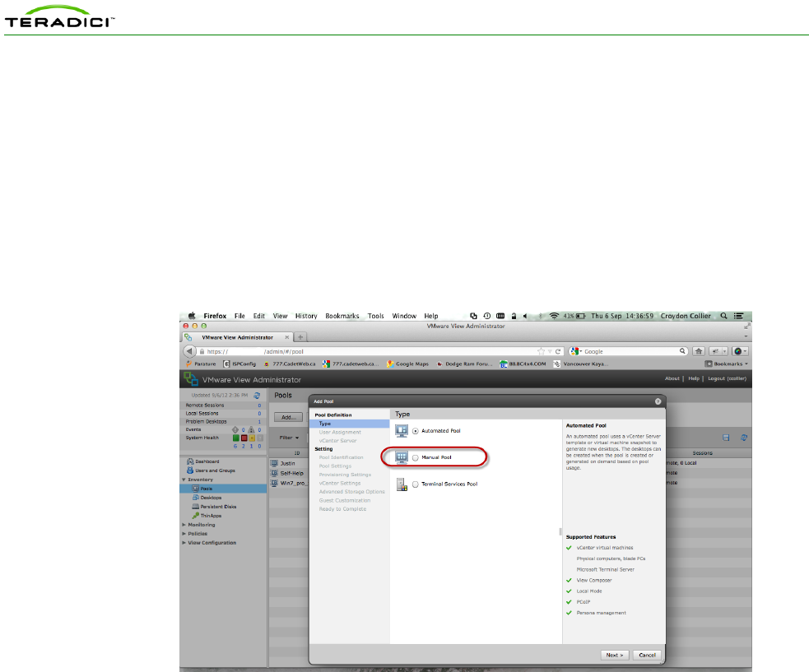Click the Events error diamond icon
This screenshot has width=809, height=672.
pyautogui.click(x=235, y=429)
